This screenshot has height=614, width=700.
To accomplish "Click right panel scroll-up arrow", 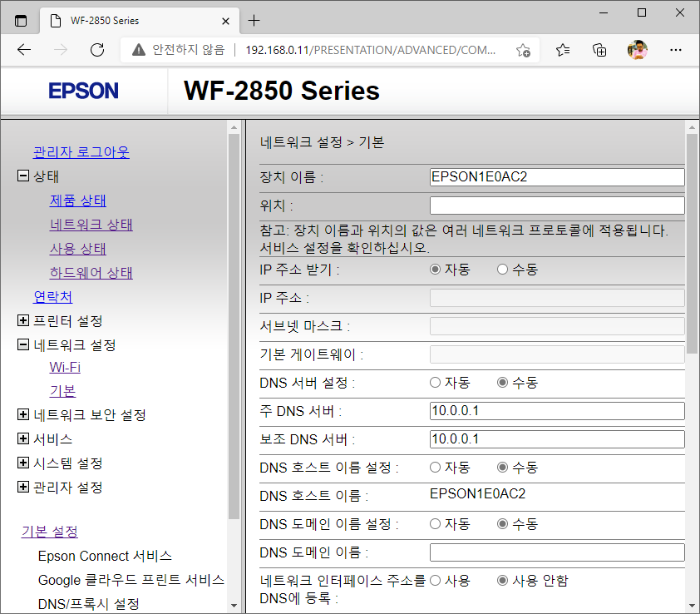I will coord(692,127).
